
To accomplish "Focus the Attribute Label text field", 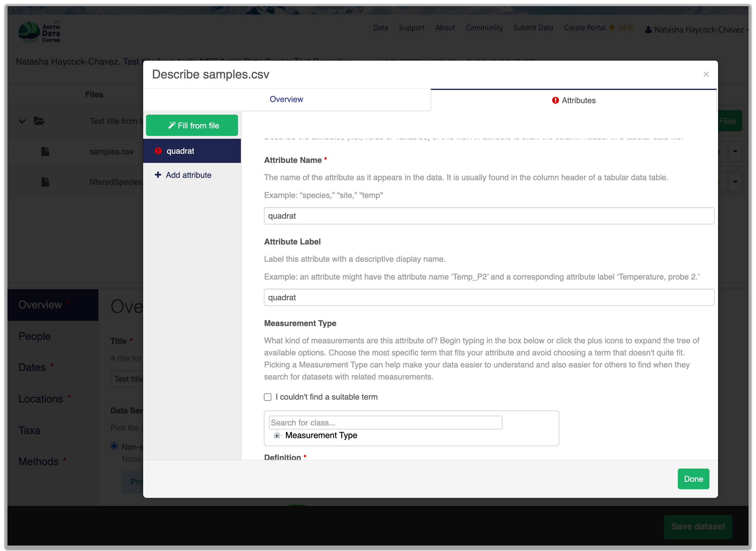I will [489, 298].
